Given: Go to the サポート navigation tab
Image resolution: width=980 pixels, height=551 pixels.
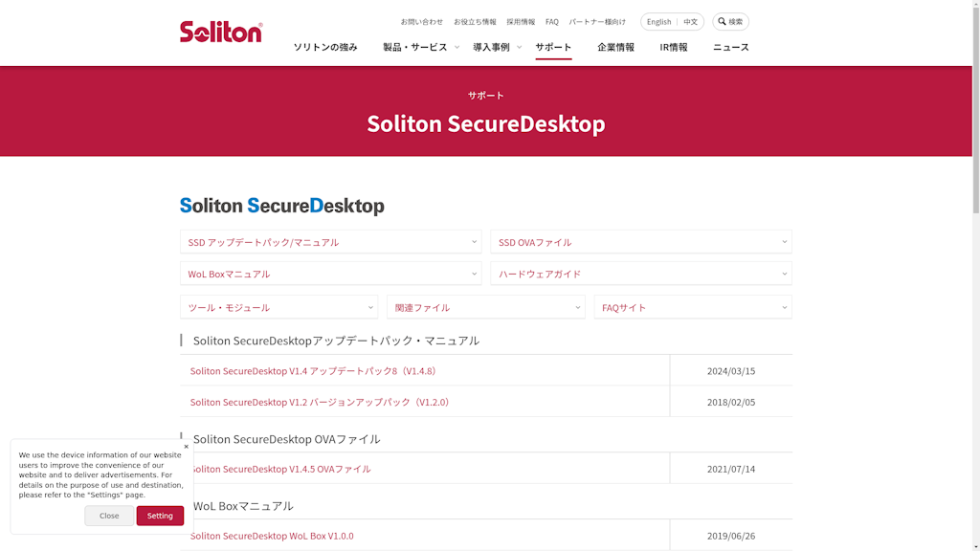Looking at the screenshot, I should [x=553, y=47].
